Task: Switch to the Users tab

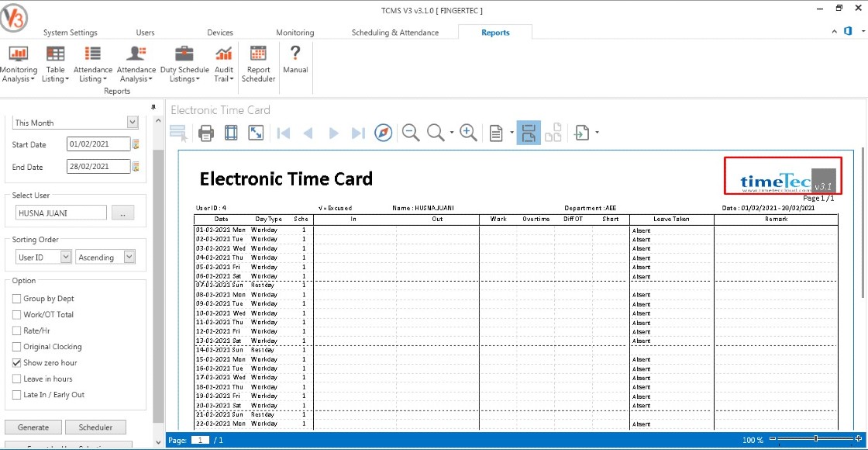Action: tap(145, 33)
